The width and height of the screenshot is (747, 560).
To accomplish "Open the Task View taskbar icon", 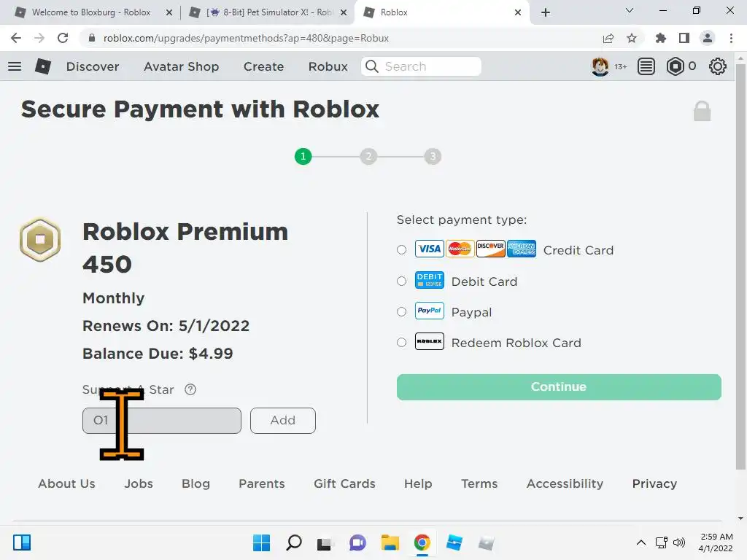I will click(x=325, y=542).
